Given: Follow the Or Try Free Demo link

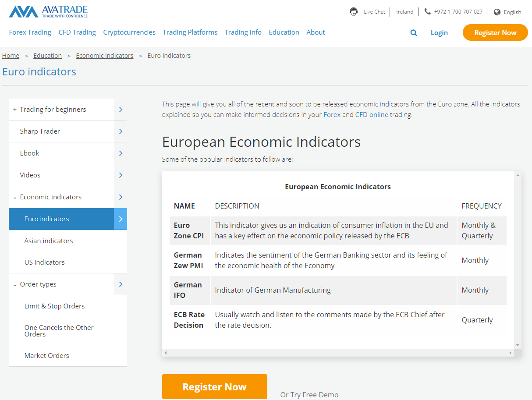Looking at the screenshot, I should 309,395.
